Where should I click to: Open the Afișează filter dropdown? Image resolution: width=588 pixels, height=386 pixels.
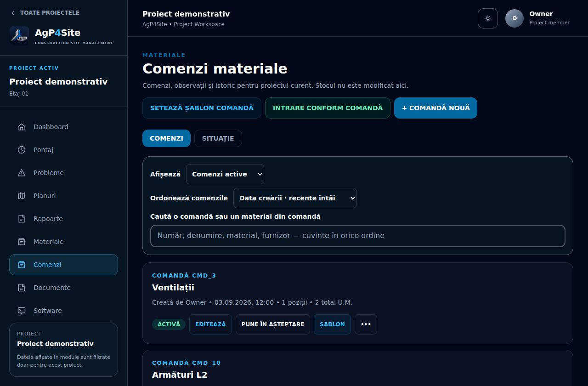pos(225,174)
